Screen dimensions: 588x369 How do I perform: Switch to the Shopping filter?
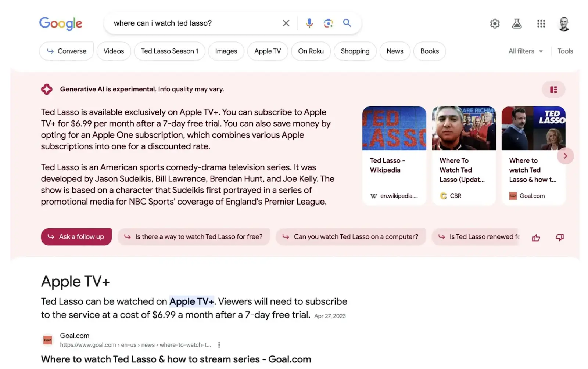coord(355,51)
